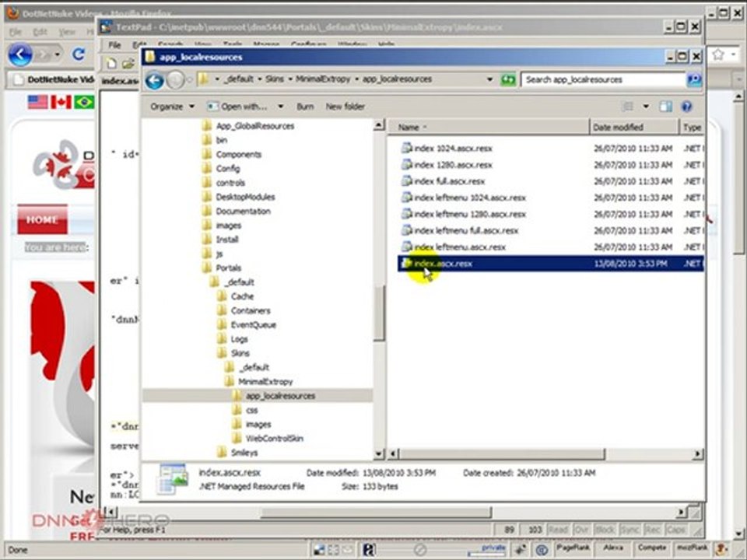Open the address bar history dropdown

pos(489,79)
